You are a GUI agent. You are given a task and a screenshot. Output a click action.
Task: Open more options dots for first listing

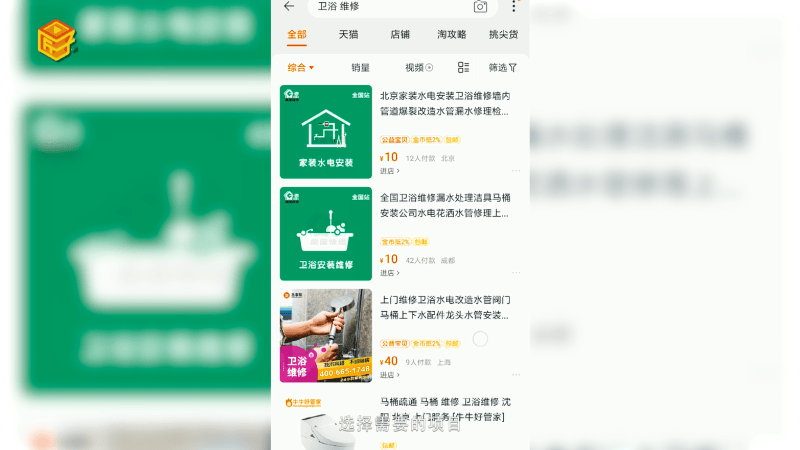tap(516, 170)
